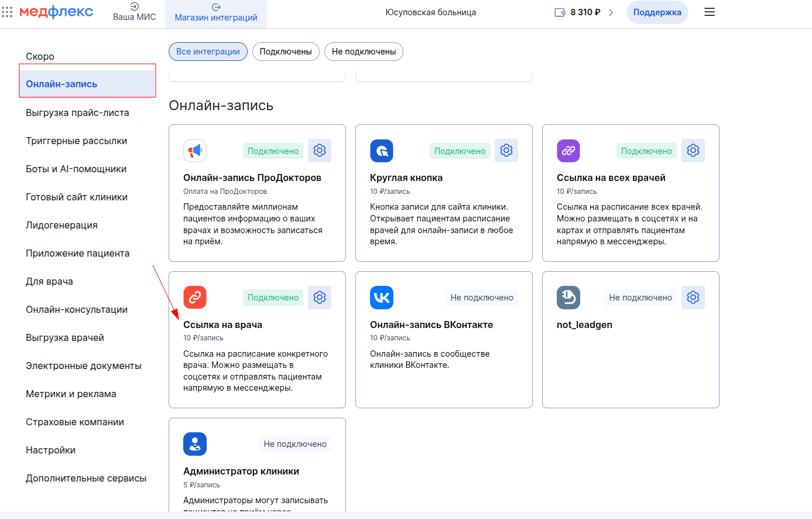Click the Поддержка button
Screen dimensions: 812x519
pos(657,12)
